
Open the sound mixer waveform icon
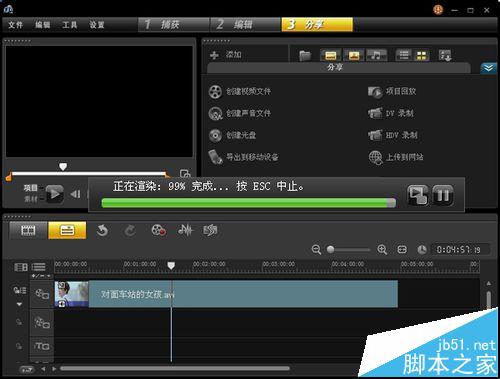185,230
